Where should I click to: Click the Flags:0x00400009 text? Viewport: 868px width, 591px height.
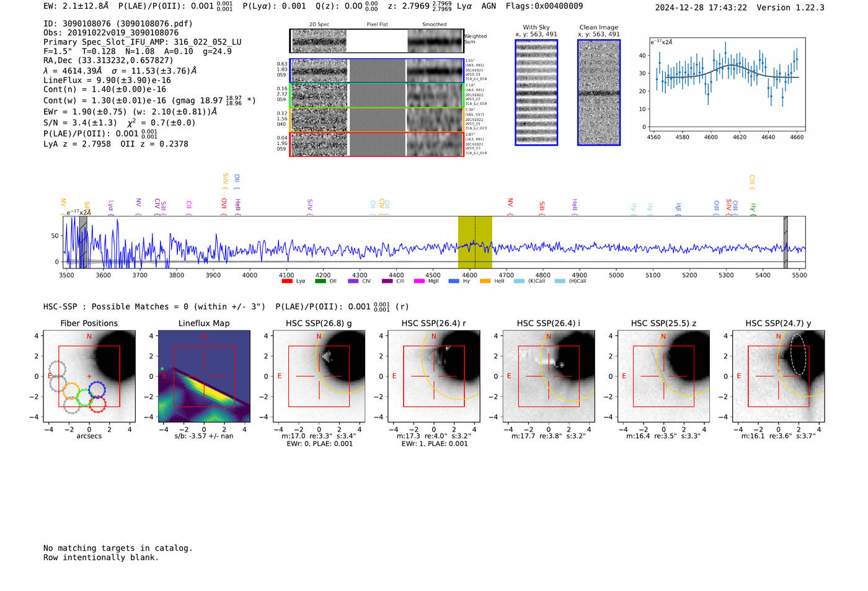(x=544, y=6)
